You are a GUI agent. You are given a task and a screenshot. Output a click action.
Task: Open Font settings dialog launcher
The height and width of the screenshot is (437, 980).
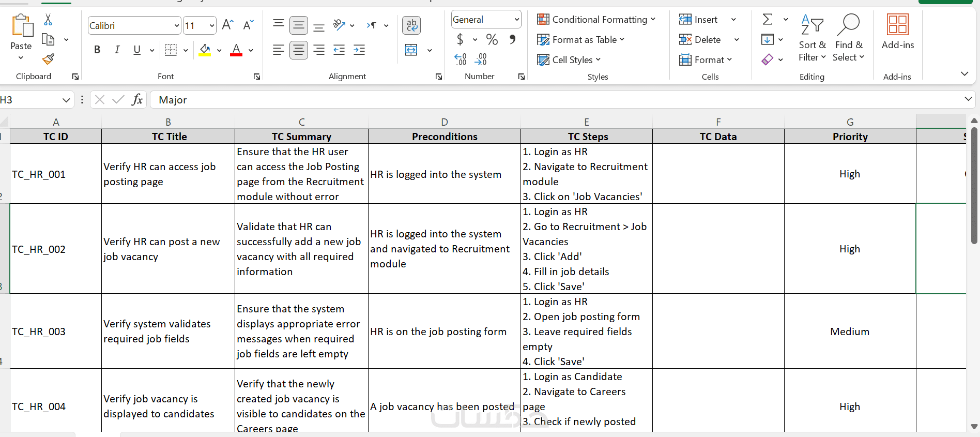[257, 77]
